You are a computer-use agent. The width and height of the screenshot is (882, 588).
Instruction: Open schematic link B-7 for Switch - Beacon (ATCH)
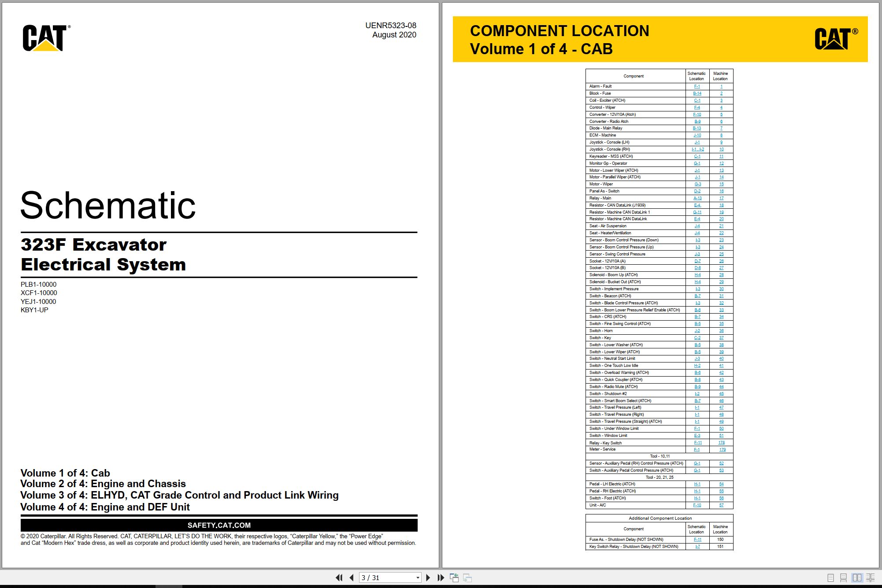click(x=697, y=296)
